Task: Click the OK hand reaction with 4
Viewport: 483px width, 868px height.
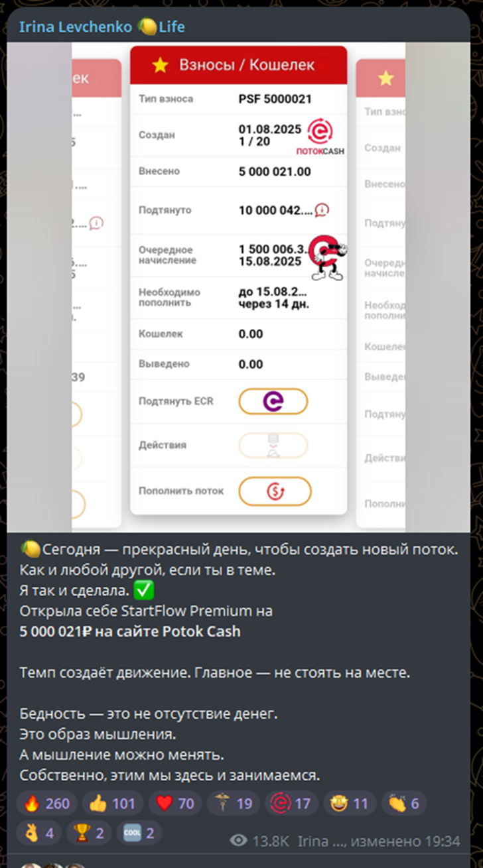Action: point(39,833)
